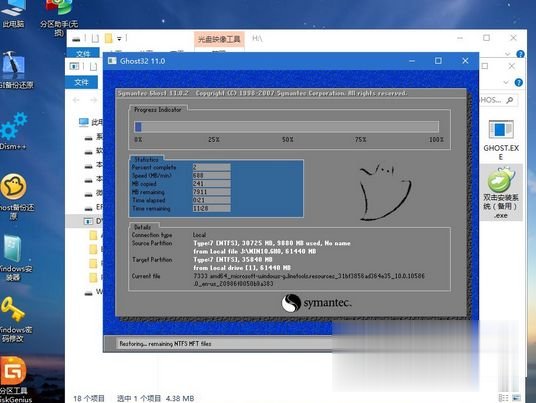Click the Ghost32 11.0 title bar icon

tap(112, 61)
